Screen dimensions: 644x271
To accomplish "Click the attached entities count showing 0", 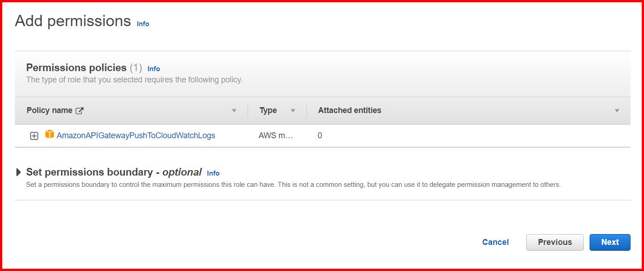I will (320, 135).
